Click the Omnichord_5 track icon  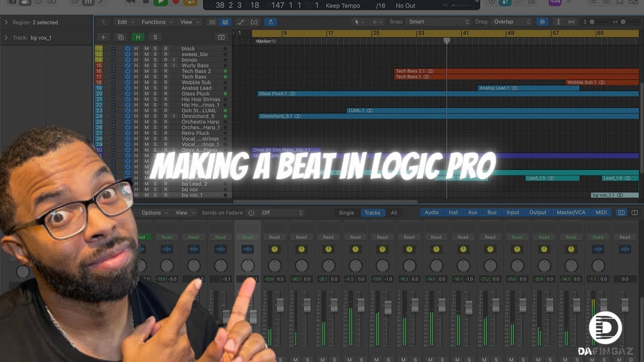point(113,116)
